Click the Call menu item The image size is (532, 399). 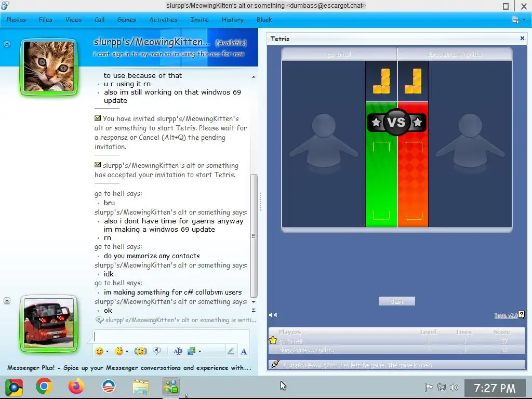(x=99, y=20)
